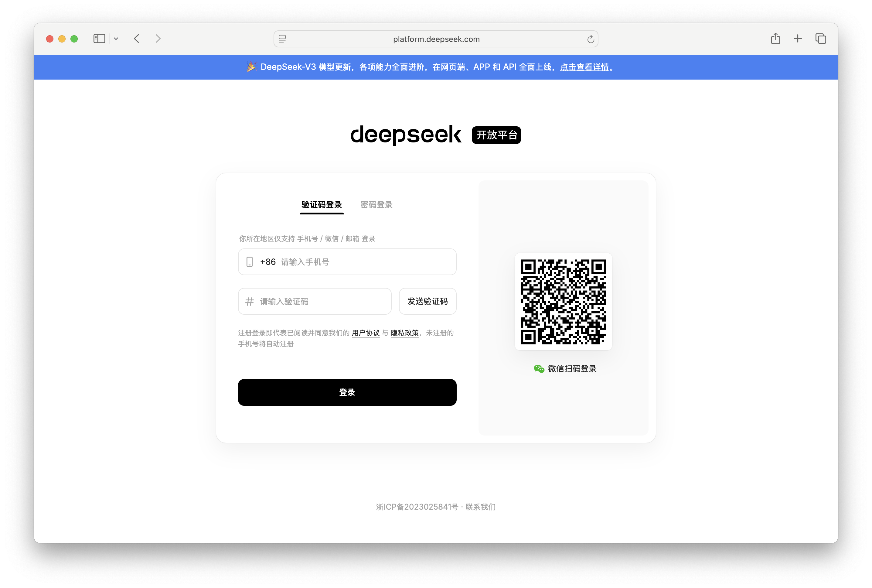Click the 登录 button

pos(347,392)
